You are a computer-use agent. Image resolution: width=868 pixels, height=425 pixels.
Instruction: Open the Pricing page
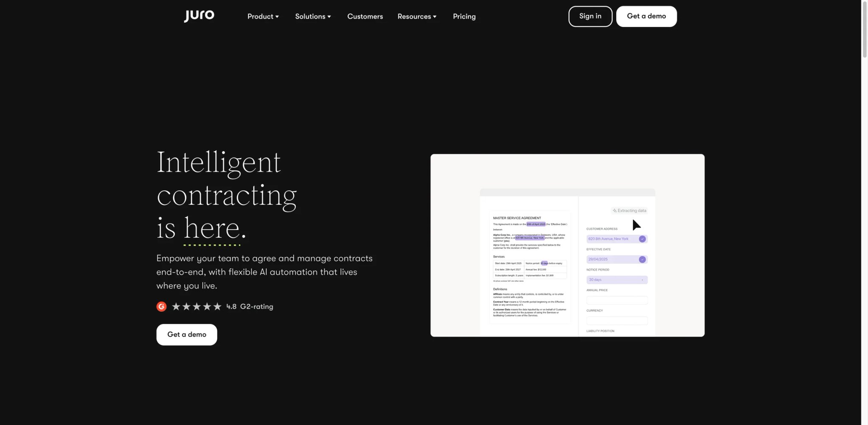point(464,17)
